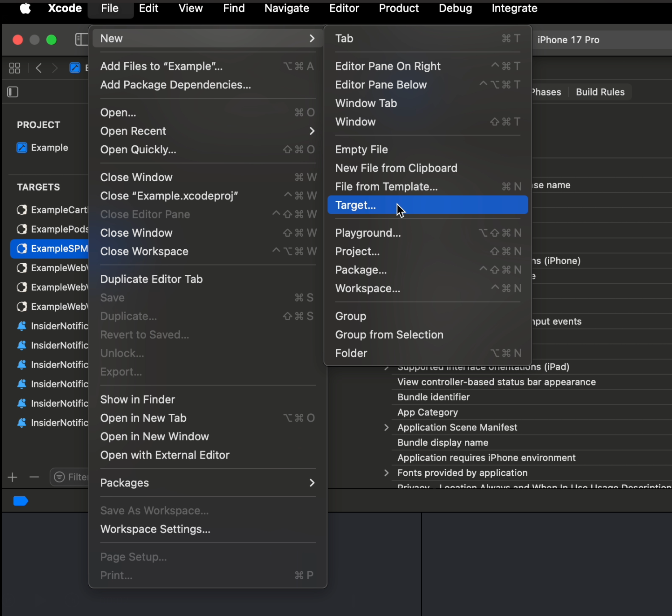Choose File from Template…
Screen dimensions: 672x616
(428, 187)
